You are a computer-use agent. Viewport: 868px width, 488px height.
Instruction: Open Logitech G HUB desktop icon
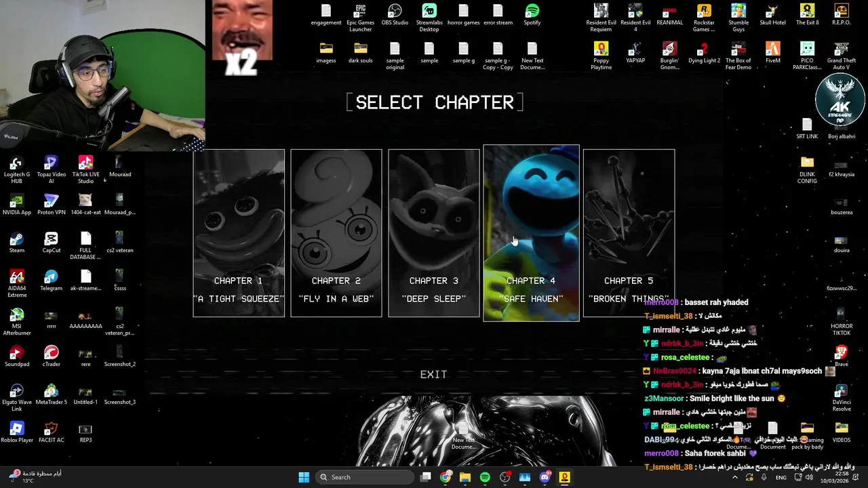pyautogui.click(x=16, y=169)
